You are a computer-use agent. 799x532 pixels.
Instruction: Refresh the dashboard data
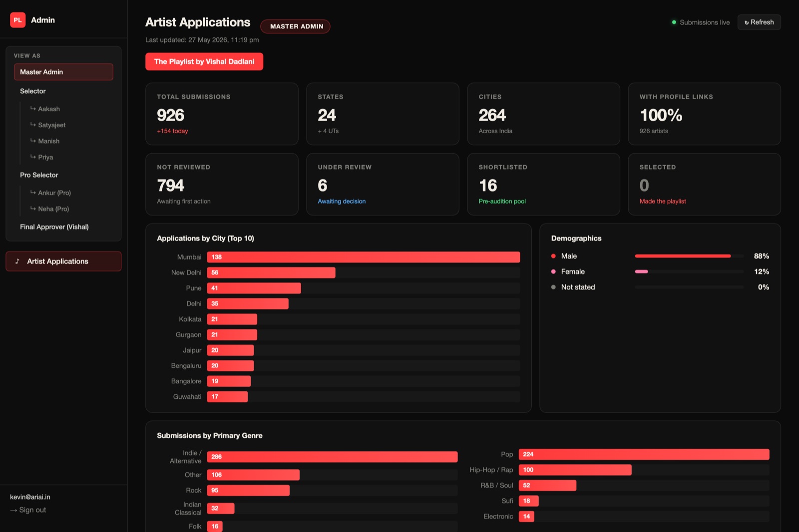click(759, 22)
